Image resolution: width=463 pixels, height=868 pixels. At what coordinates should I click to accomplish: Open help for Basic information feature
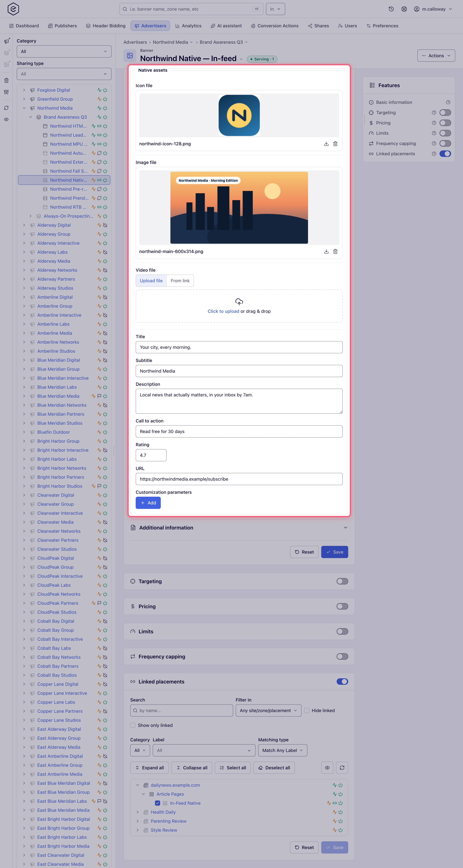point(448,102)
